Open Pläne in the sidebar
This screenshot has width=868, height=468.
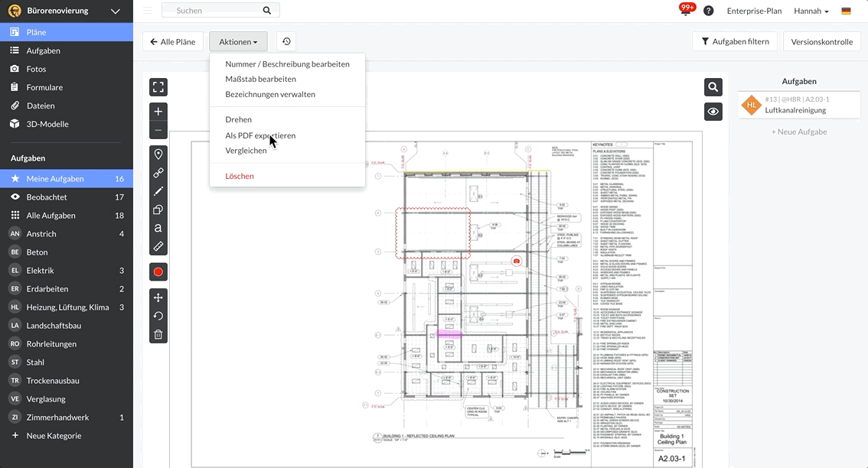tap(67, 32)
